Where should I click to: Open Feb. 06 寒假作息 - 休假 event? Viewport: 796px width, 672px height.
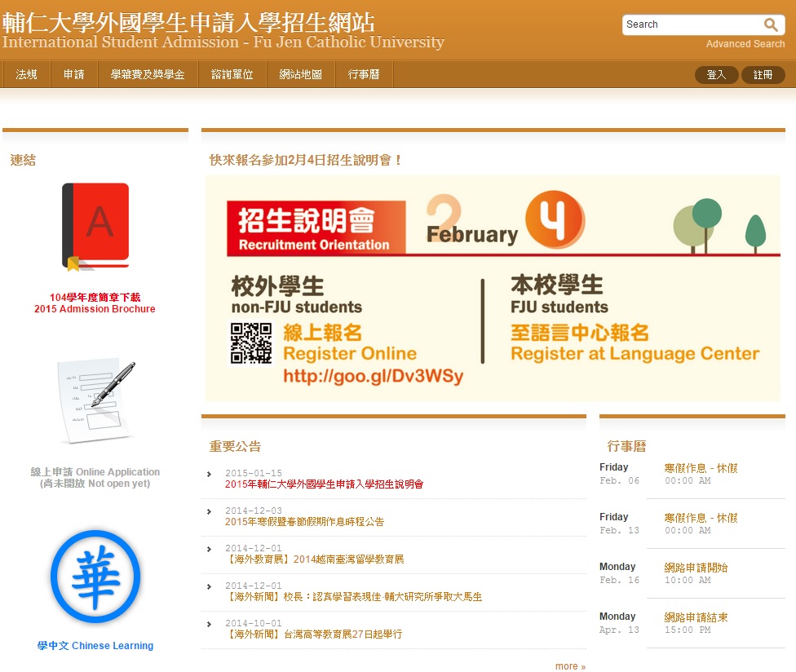(x=701, y=468)
